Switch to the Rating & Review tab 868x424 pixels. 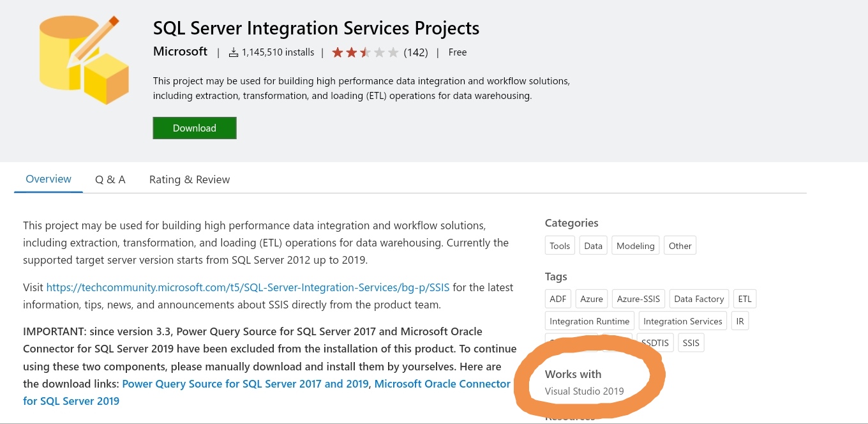190,179
